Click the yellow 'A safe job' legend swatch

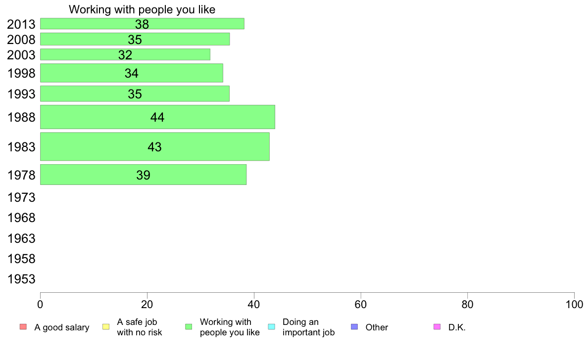(x=106, y=327)
